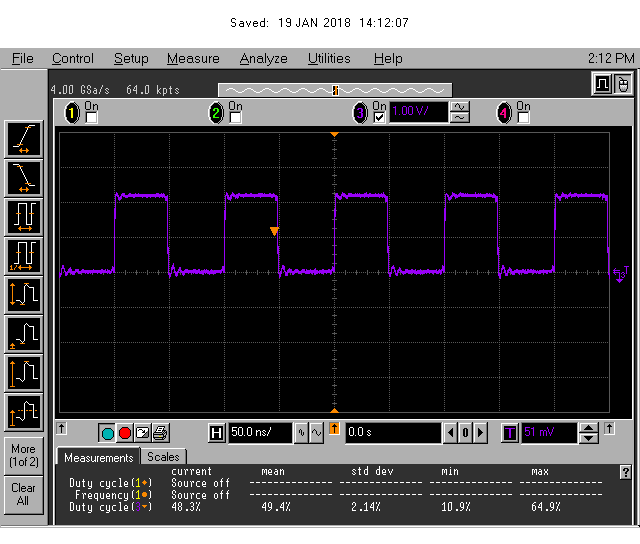This screenshot has width=640, height=544.
Task: Enable channel 2 On checkbox
Action: (236, 118)
